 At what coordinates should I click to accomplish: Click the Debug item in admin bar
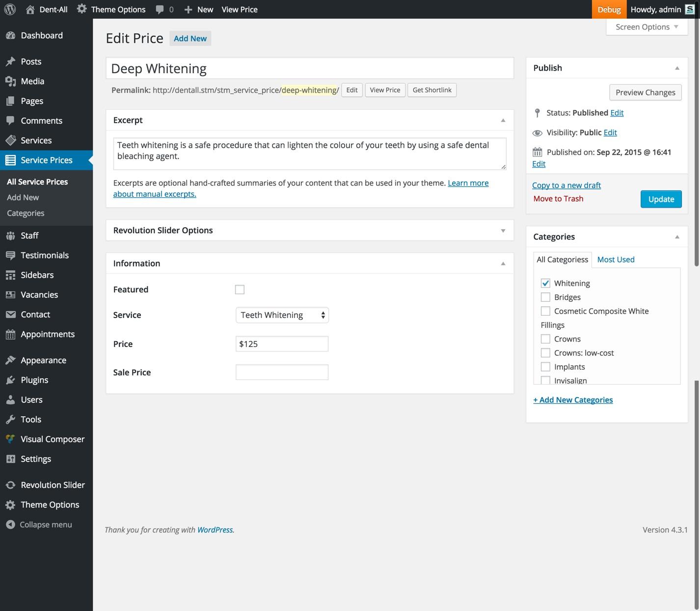click(x=609, y=9)
